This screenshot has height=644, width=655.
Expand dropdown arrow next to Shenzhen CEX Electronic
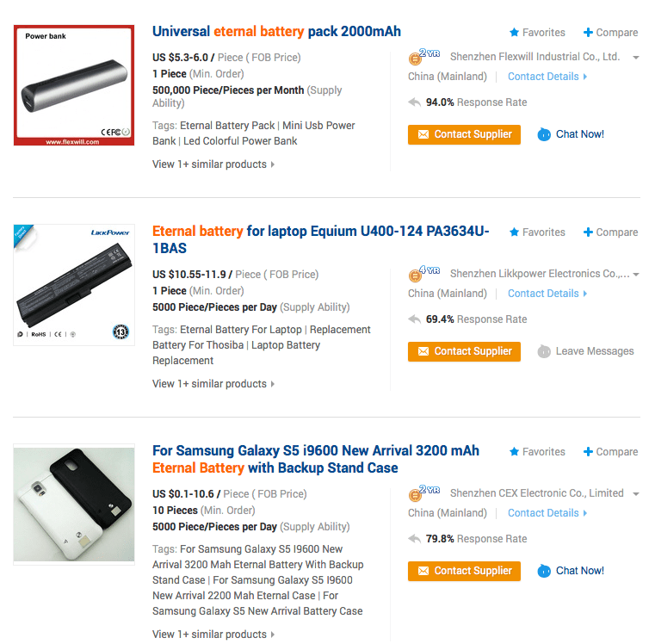636,493
